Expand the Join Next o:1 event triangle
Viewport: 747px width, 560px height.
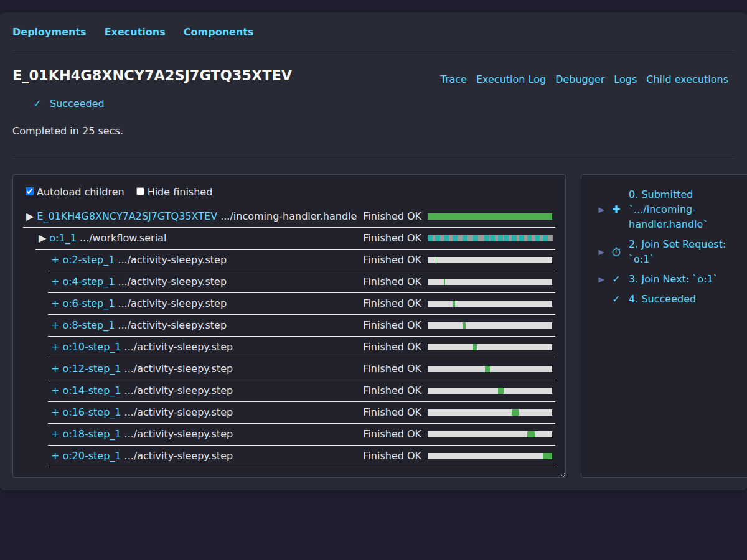click(601, 279)
